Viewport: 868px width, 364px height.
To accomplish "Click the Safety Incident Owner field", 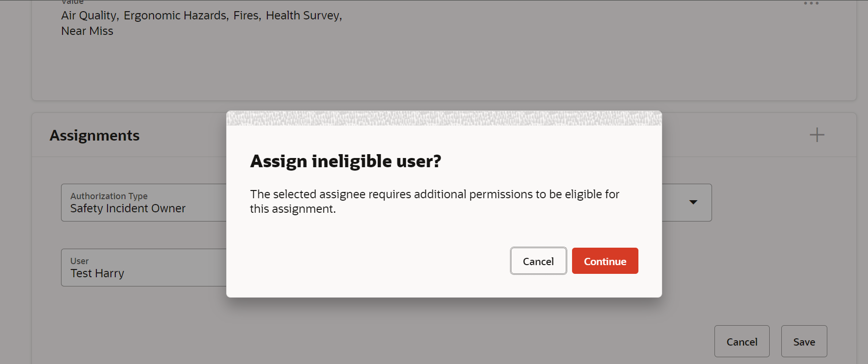I will (127, 208).
